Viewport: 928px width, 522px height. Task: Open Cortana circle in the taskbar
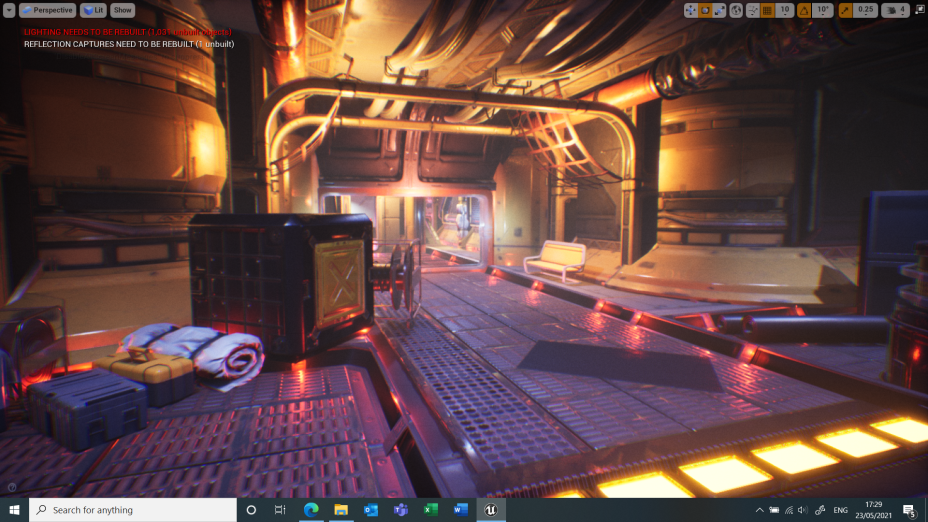tap(251, 510)
